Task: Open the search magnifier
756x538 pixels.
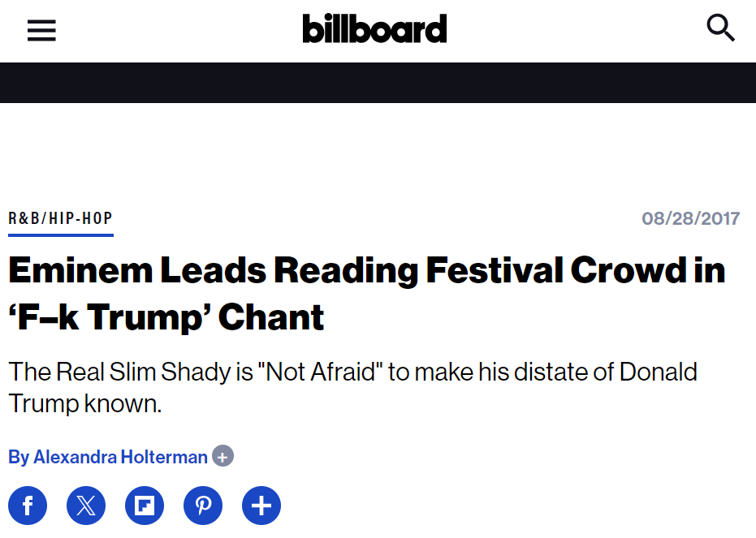Action: [x=720, y=28]
